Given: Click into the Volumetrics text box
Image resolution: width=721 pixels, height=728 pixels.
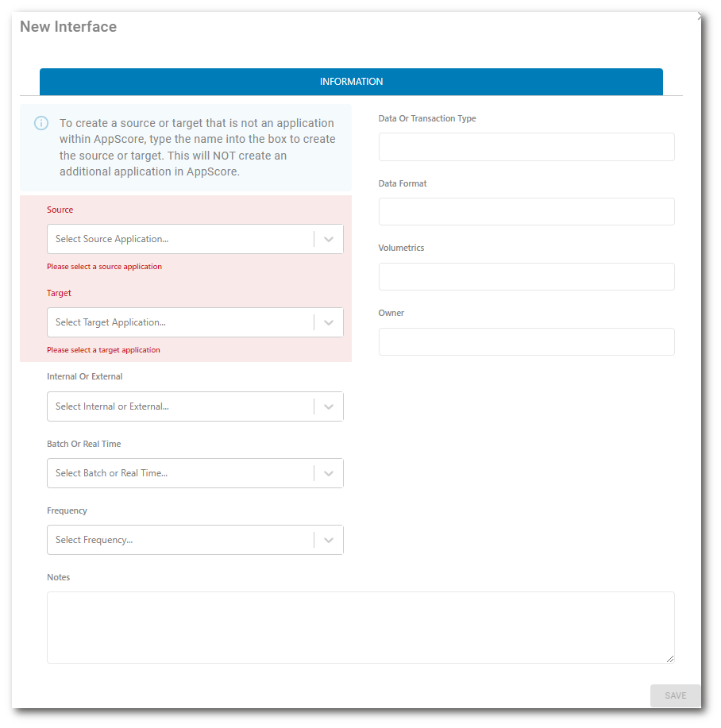Looking at the screenshot, I should tap(526, 276).
